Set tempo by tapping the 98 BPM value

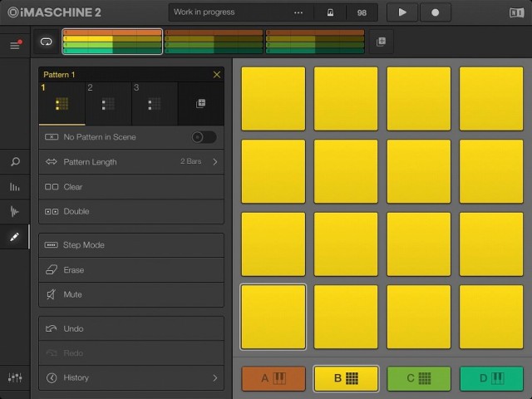pos(362,13)
